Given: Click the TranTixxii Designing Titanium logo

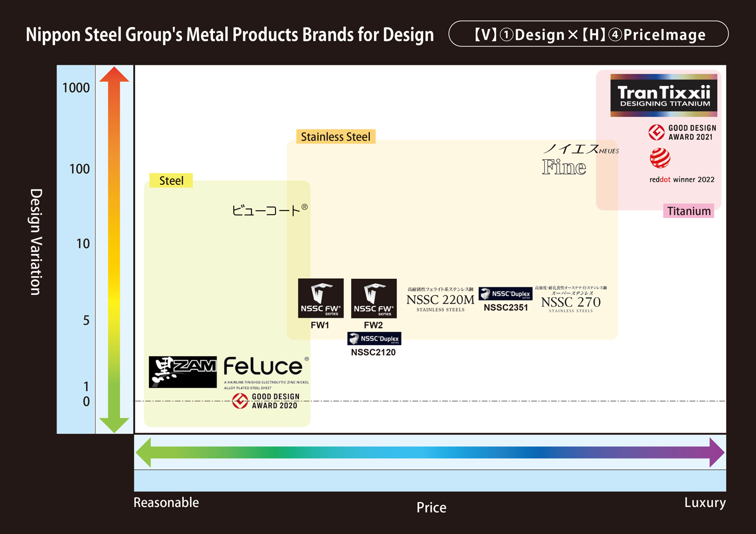Looking at the screenshot, I should [664, 96].
